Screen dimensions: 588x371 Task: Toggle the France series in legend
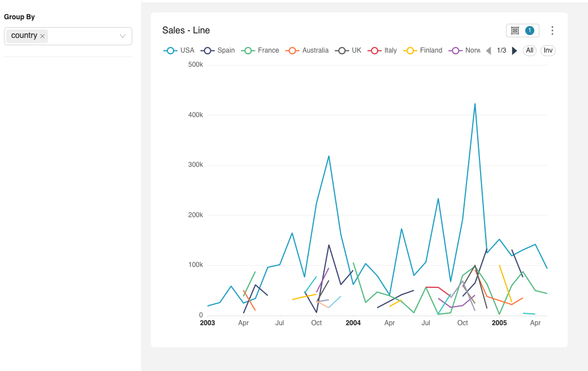[261, 50]
